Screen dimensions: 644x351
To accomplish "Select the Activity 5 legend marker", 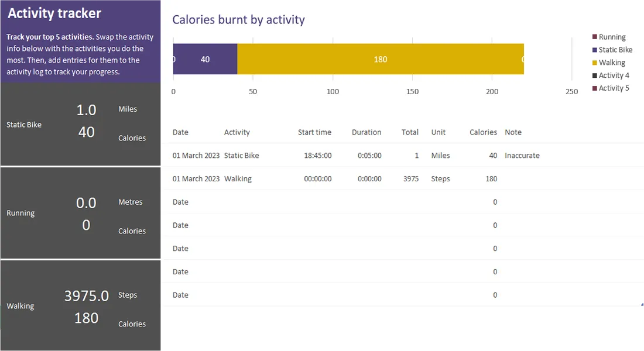I will coord(595,88).
